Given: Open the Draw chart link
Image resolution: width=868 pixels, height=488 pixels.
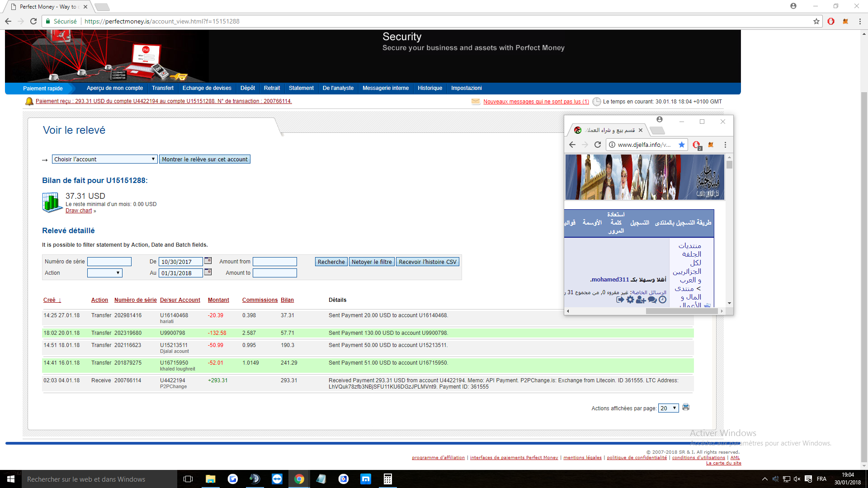Looking at the screenshot, I should 79,211.
